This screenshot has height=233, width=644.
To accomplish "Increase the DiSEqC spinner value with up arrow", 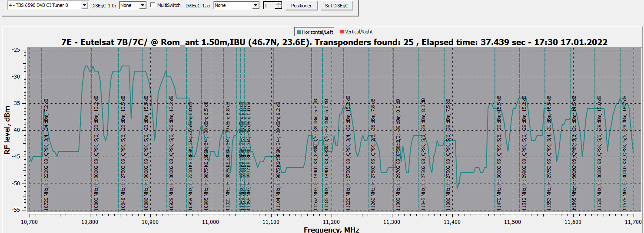I will pos(279,3).
